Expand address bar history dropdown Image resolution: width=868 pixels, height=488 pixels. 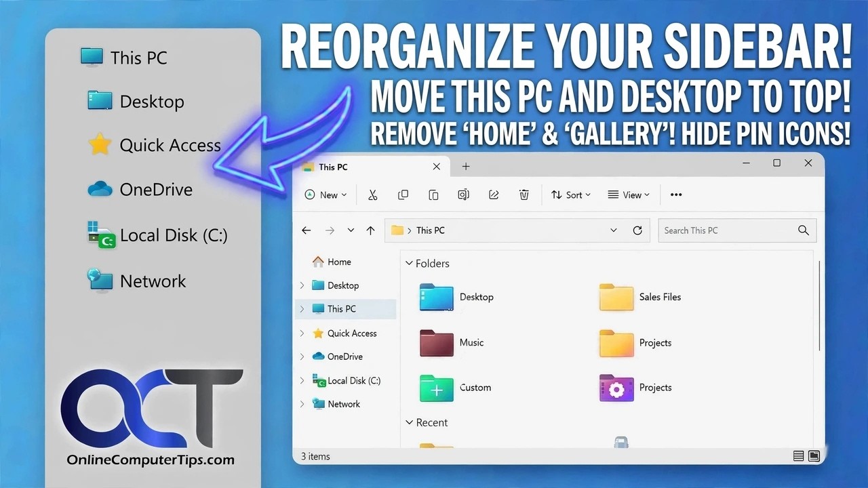(x=614, y=230)
